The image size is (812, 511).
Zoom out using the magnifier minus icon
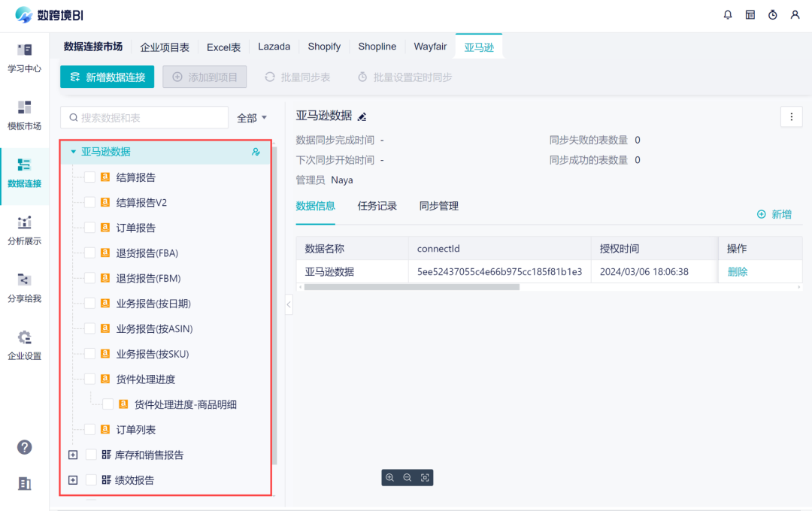click(x=407, y=477)
